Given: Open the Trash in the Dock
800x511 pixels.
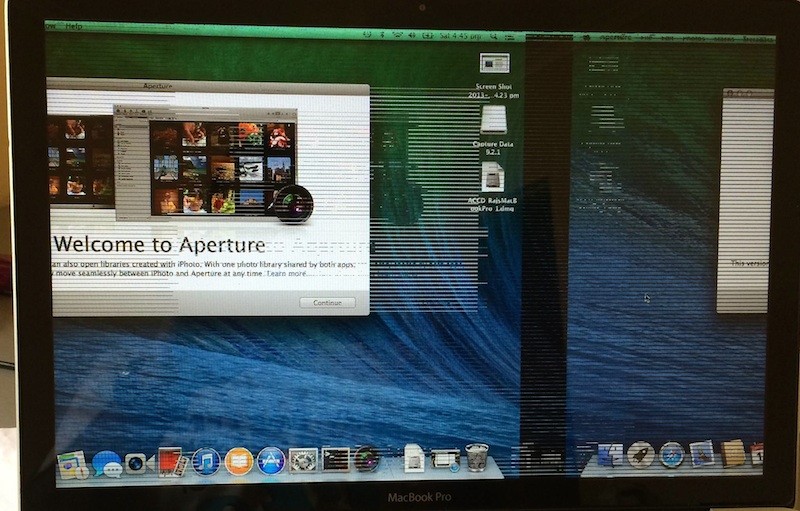Looking at the screenshot, I should (x=477, y=458).
